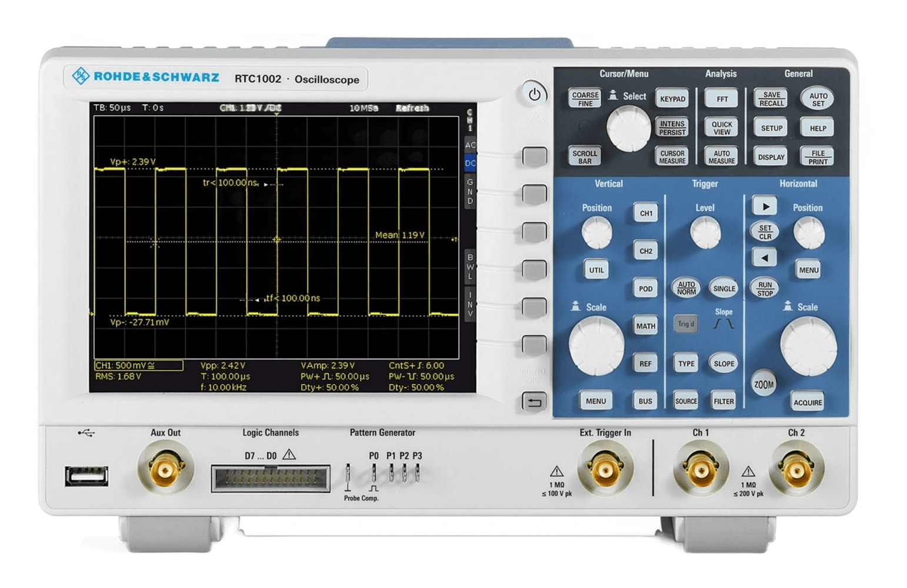The image size is (907, 588).
Task: Click the Ch 2 input connector
Action: click(796, 470)
